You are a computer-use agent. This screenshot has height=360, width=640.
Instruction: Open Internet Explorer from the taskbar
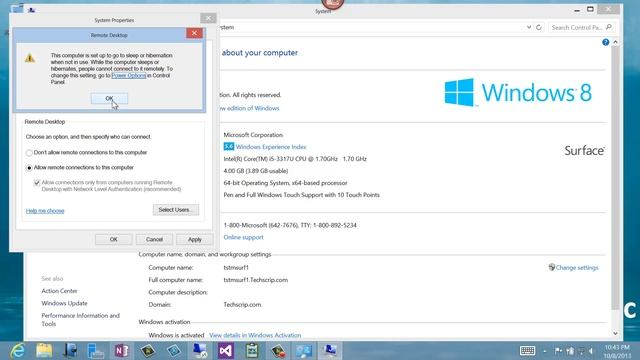[17, 351]
